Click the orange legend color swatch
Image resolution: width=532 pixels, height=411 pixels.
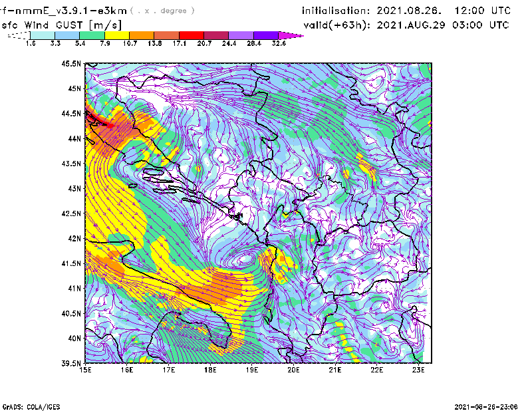pyautogui.click(x=142, y=35)
